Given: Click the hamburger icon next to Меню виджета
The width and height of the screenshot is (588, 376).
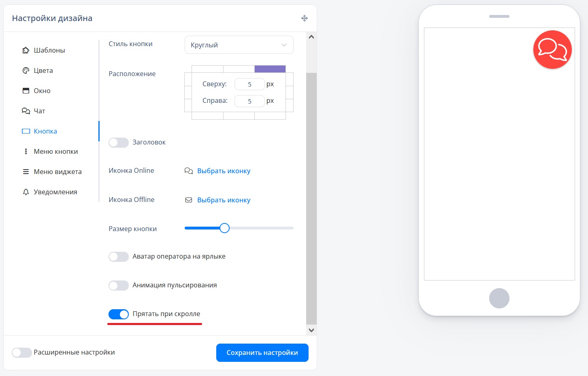Looking at the screenshot, I should (x=26, y=172).
